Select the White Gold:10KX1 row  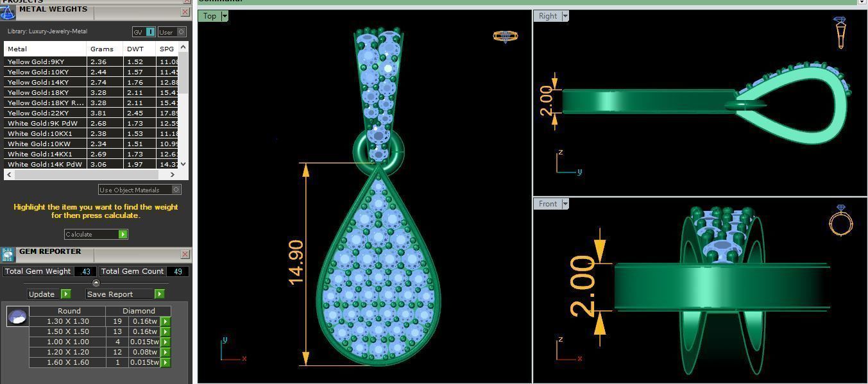click(91, 133)
